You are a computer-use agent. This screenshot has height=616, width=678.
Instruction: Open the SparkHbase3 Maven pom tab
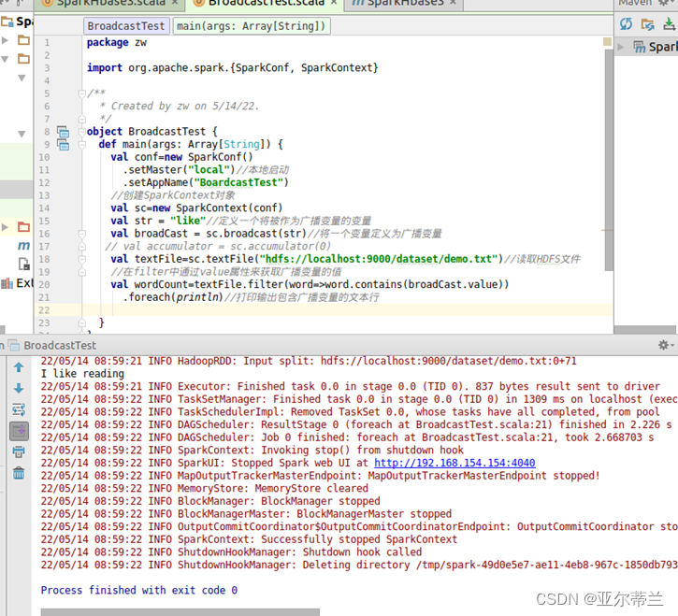403,4
